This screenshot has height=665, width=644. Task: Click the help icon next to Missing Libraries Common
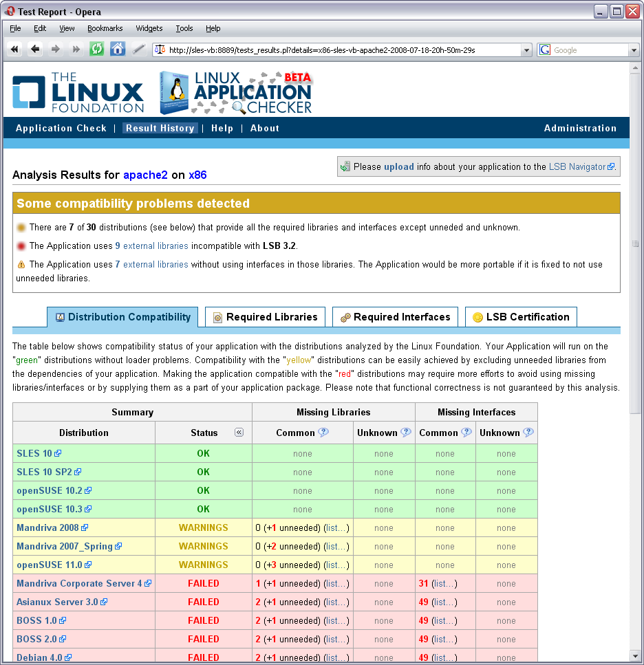(x=323, y=432)
